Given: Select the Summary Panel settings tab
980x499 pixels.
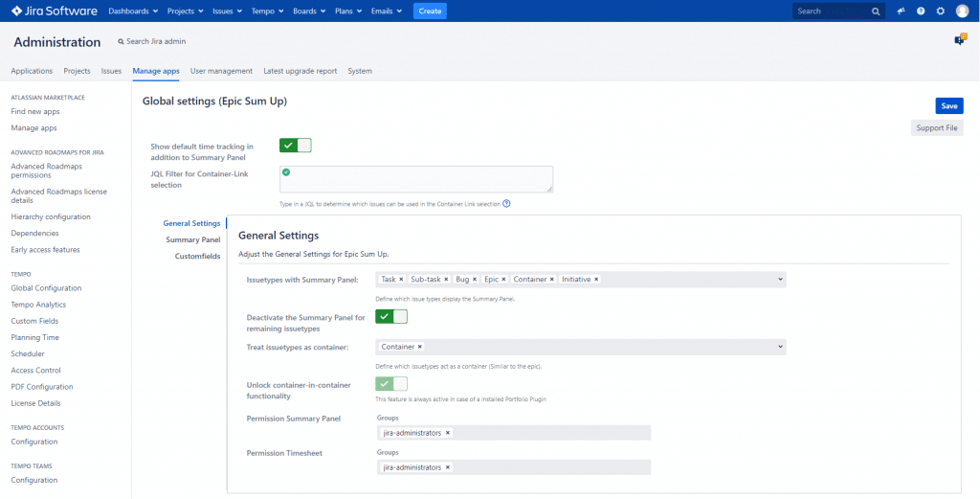Looking at the screenshot, I should point(193,239).
